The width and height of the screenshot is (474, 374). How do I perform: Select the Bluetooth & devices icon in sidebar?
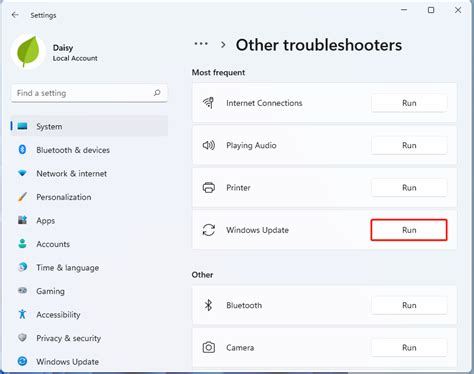[22, 150]
